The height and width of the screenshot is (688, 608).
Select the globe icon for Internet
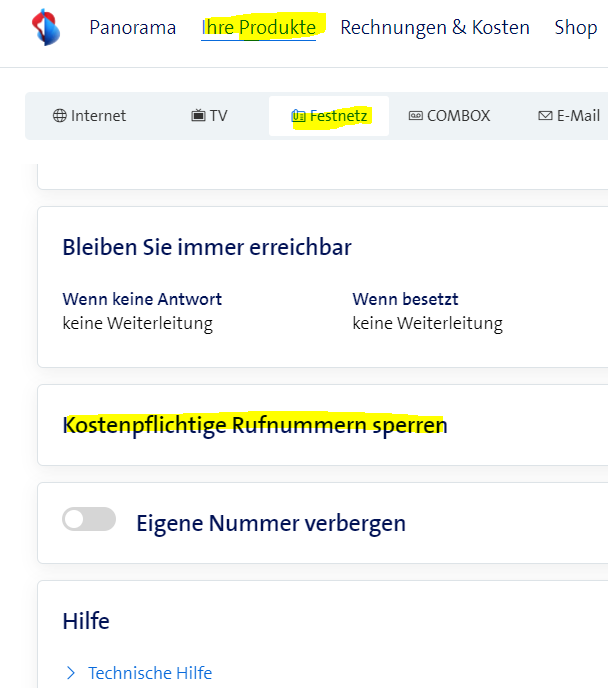59,116
